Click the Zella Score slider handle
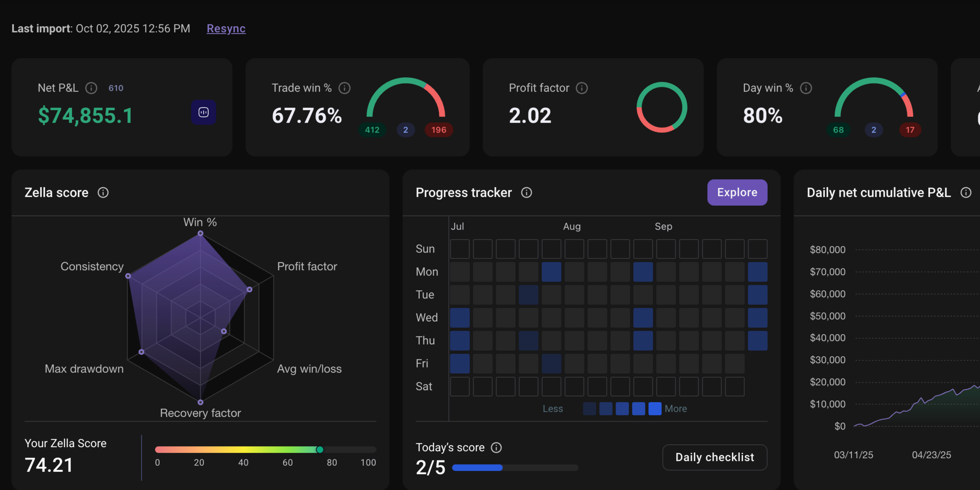The height and width of the screenshot is (490, 980). click(x=320, y=450)
